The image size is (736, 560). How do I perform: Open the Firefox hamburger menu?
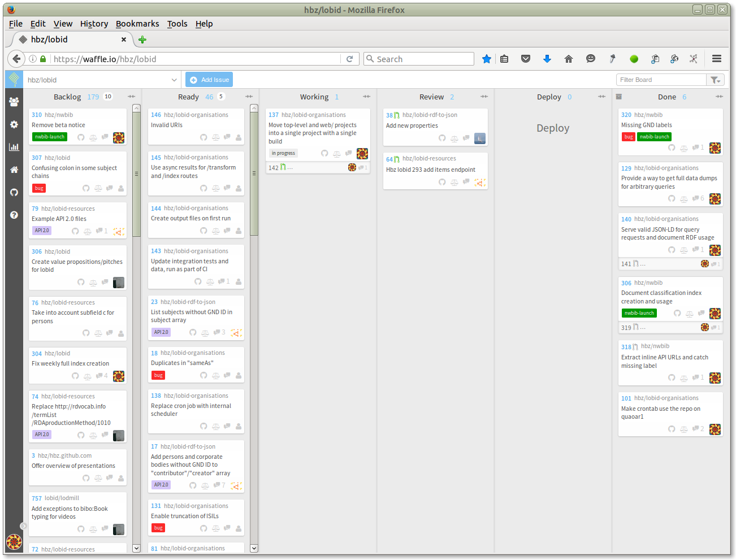click(x=716, y=59)
